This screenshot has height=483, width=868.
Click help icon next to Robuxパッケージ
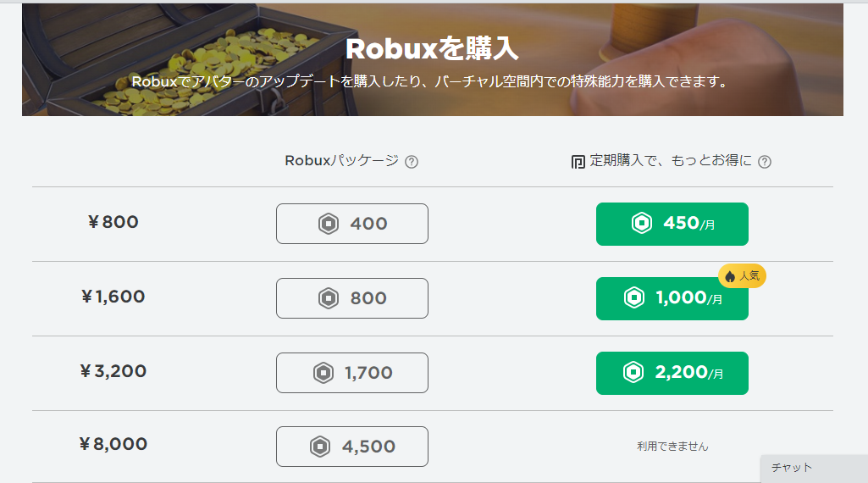412,162
